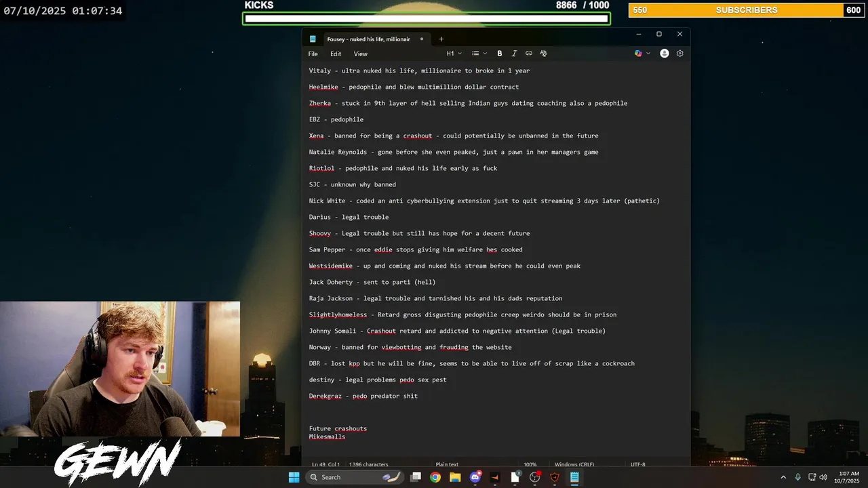The height and width of the screenshot is (488, 868).
Task: Toggle italic formatting in Notepad
Action: click(x=514, y=54)
